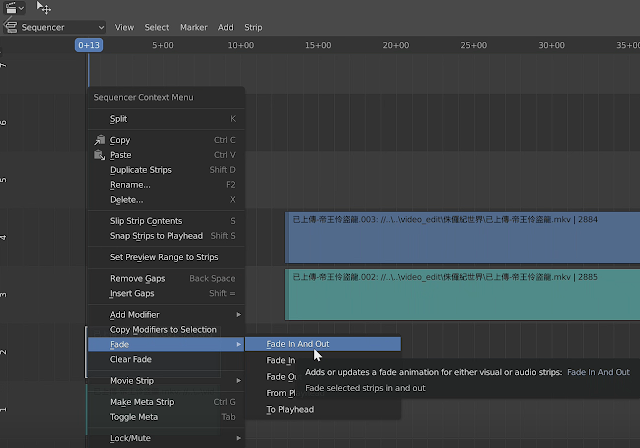Open the View menu
The image size is (640, 448).
click(125, 27)
